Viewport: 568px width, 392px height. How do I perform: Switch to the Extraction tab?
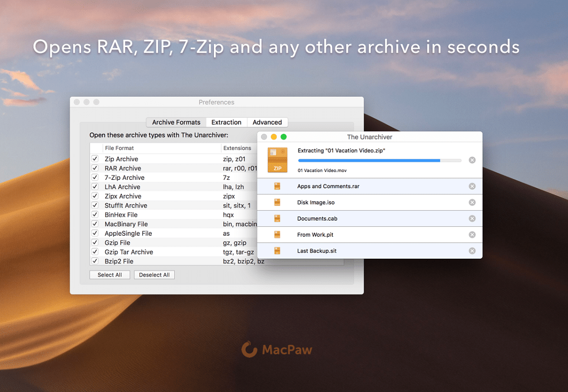pyautogui.click(x=226, y=122)
